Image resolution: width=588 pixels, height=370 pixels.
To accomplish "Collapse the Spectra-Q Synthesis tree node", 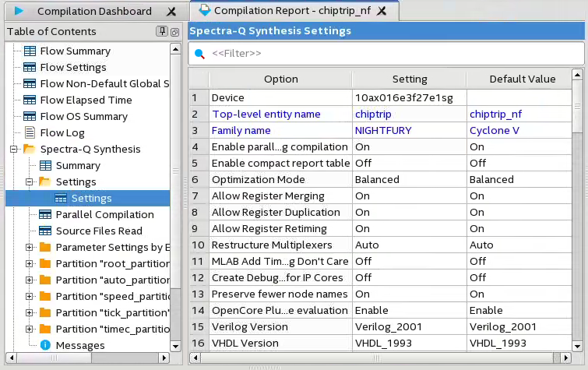I will [x=14, y=149].
